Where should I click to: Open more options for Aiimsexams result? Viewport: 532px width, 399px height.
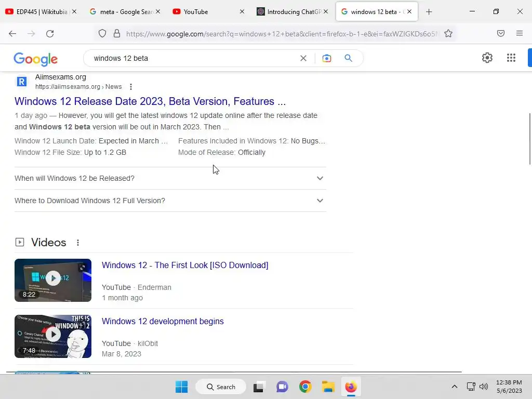point(131,87)
